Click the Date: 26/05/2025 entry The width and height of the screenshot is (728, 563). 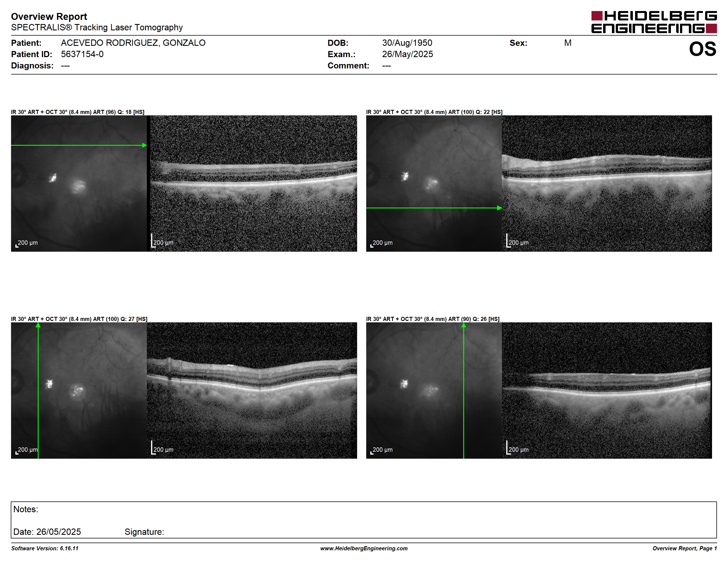pos(47,532)
